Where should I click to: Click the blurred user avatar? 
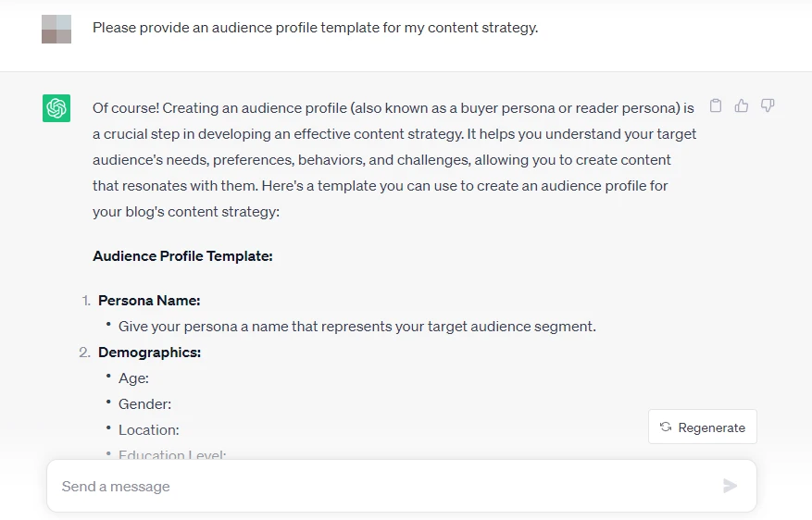click(x=56, y=29)
